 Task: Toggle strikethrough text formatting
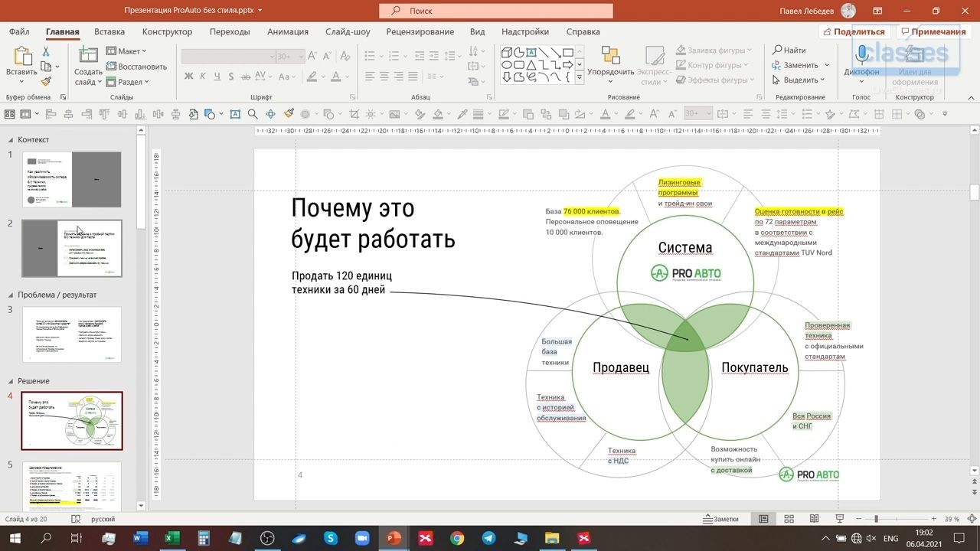tap(247, 77)
